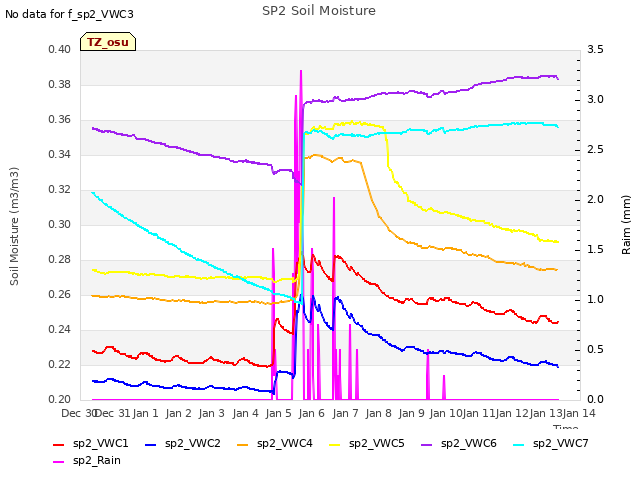Click the 0.30 y-axis tick label
Image resolution: width=640 pixels, height=480 pixels.
tap(60, 224)
